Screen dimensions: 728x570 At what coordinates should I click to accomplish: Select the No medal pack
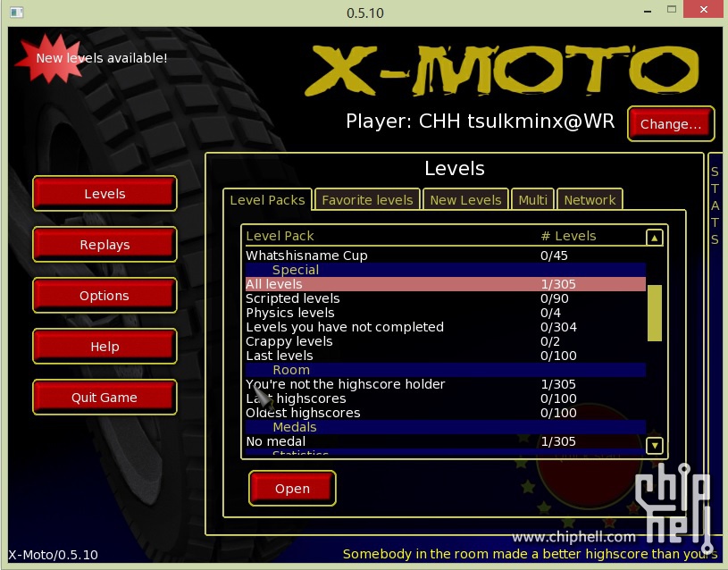click(446, 441)
